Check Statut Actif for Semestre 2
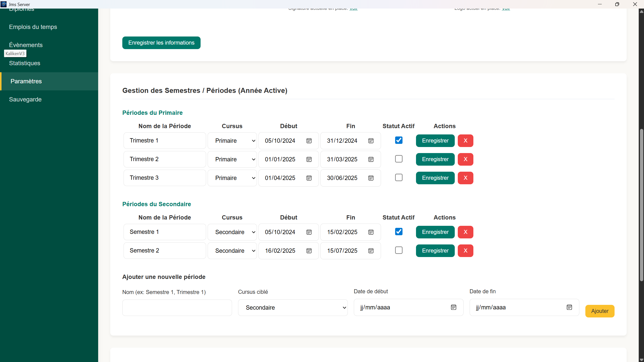This screenshot has width=644, height=362. click(x=399, y=250)
